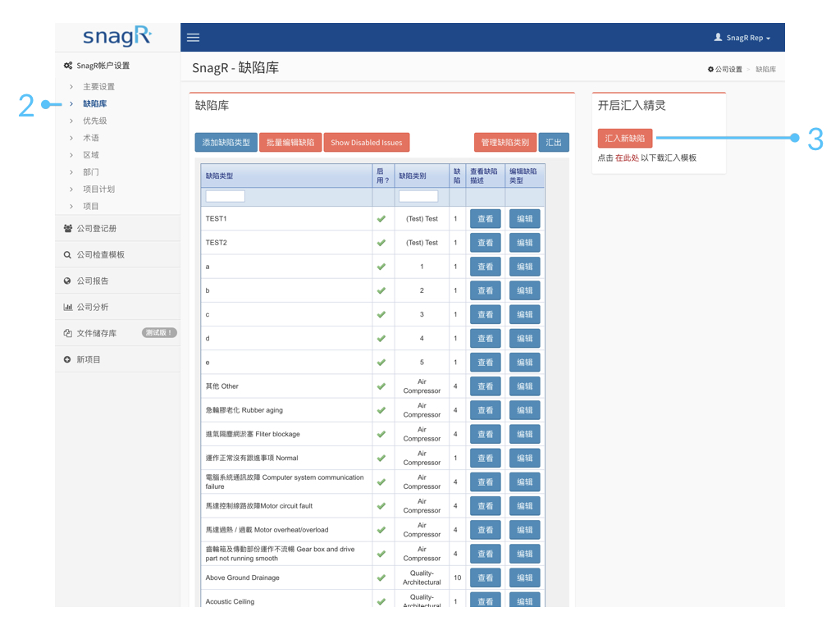The image size is (840, 630).
Task: Click the 公司报告 globe icon
Action: click(67, 281)
